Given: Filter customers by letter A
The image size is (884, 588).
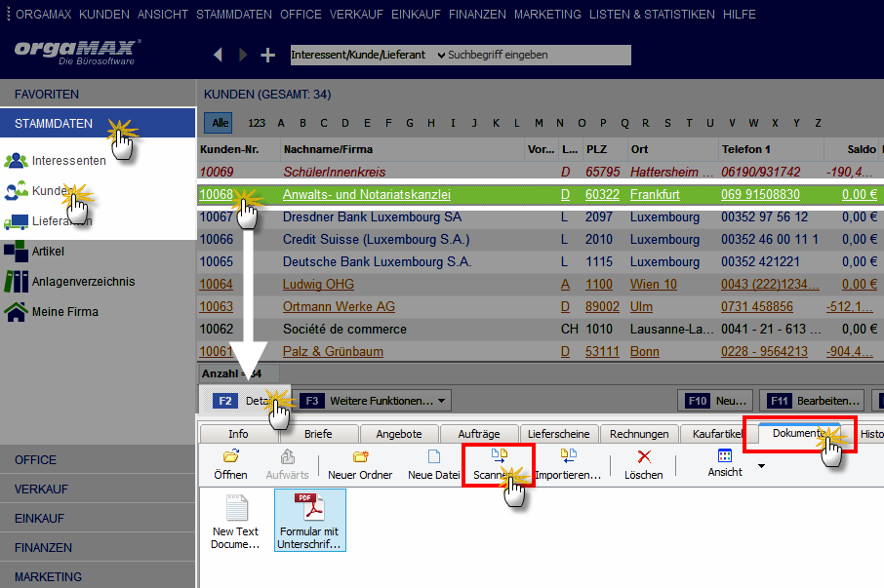Looking at the screenshot, I should (281, 123).
